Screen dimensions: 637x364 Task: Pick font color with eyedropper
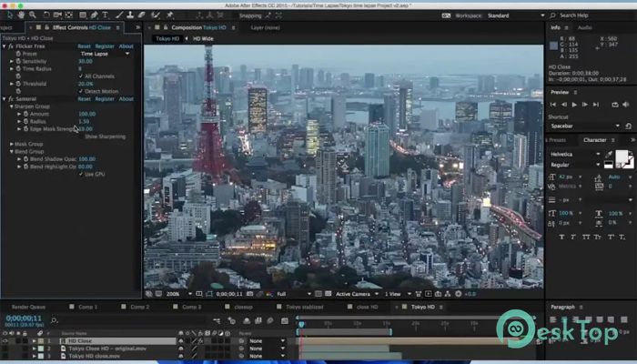(x=609, y=155)
